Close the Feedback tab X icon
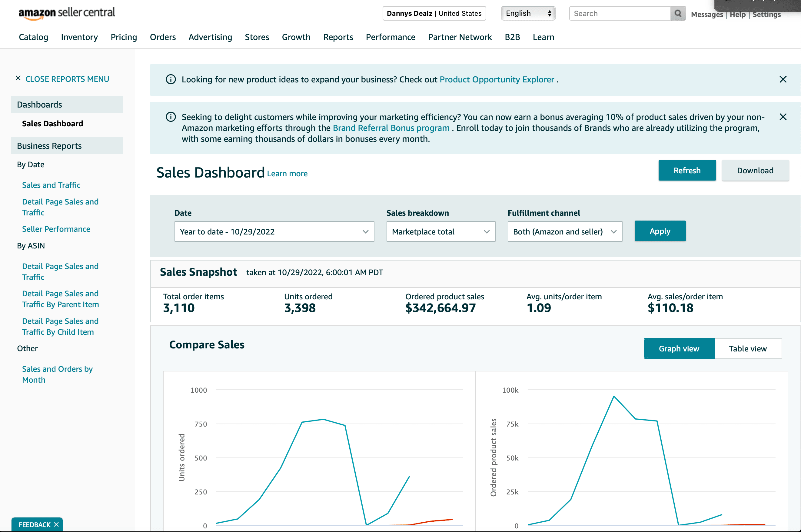Screen dimensions: 801x532 [56, 524]
